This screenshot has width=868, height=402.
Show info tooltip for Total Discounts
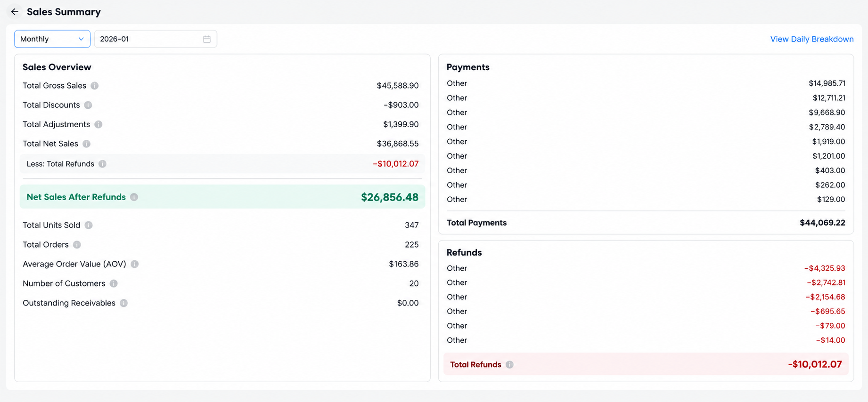(88, 105)
